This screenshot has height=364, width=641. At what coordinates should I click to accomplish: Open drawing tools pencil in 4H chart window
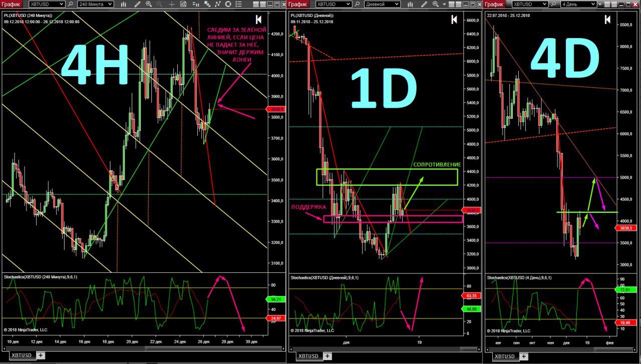tap(137, 4)
